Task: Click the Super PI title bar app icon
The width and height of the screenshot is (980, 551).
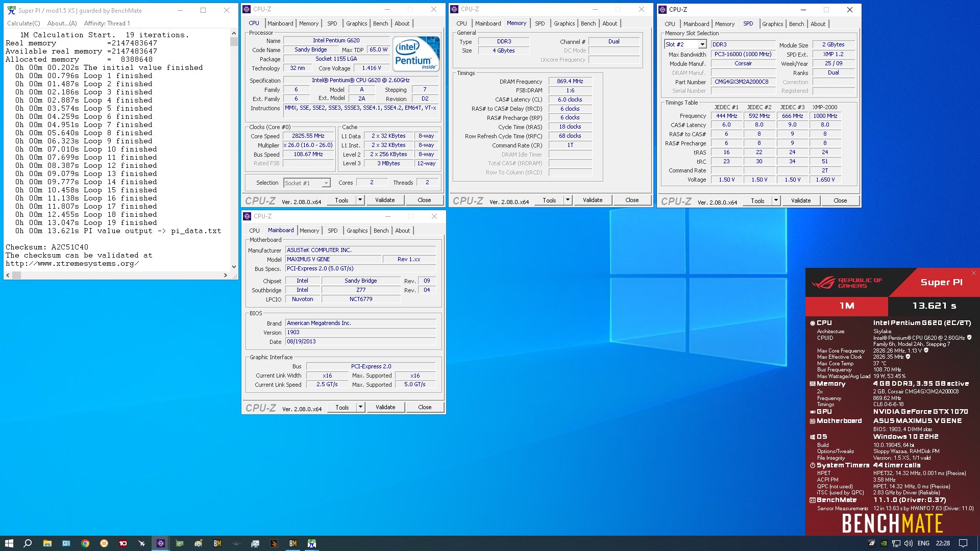Action: point(11,10)
